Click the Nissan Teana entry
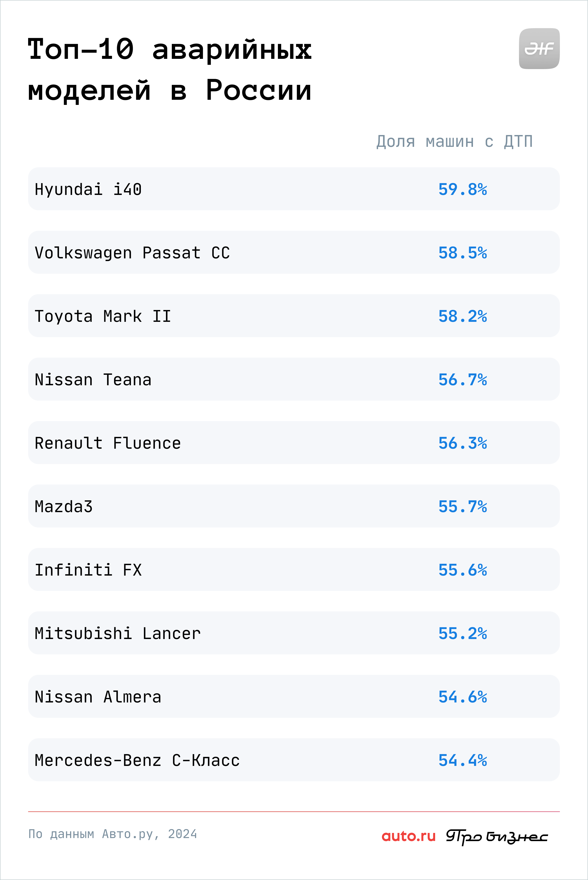588x880 pixels. pos(294,379)
